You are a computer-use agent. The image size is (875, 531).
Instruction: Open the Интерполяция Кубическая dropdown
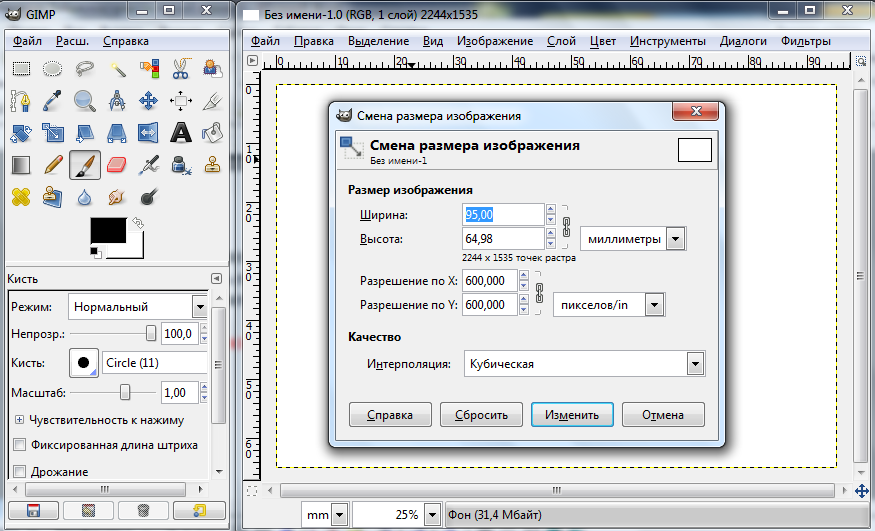click(x=585, y=364)
